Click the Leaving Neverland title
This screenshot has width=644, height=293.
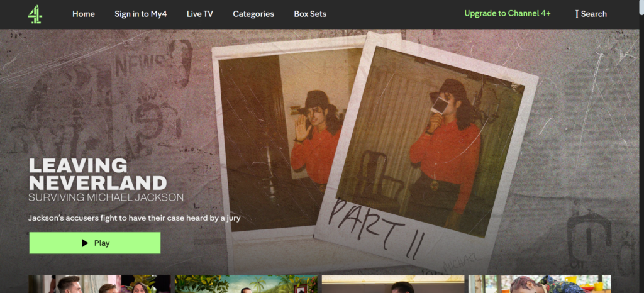tap(97, 174)
